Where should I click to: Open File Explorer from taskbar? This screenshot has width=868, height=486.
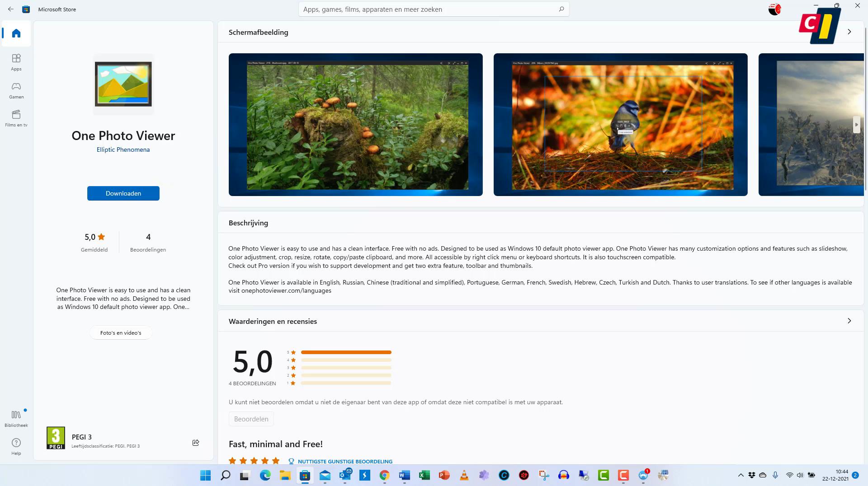285,475
